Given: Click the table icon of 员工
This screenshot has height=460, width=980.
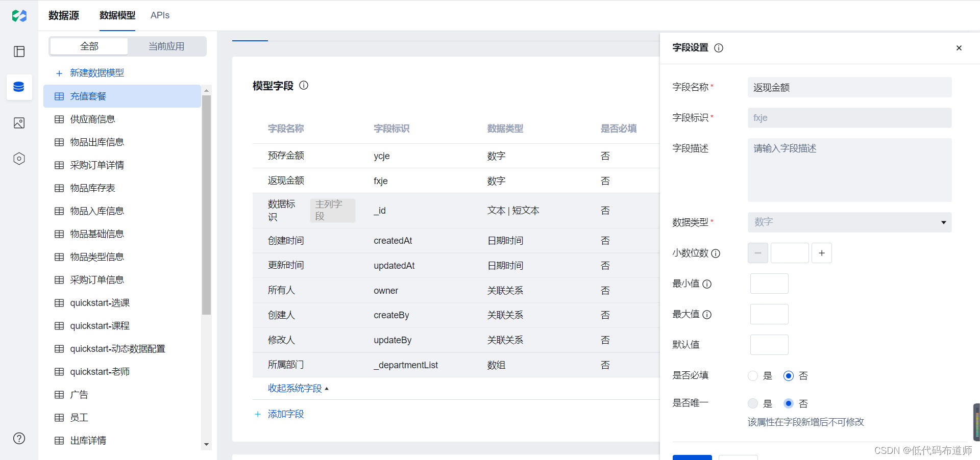Looking at the screenshot, I should 59,418.
